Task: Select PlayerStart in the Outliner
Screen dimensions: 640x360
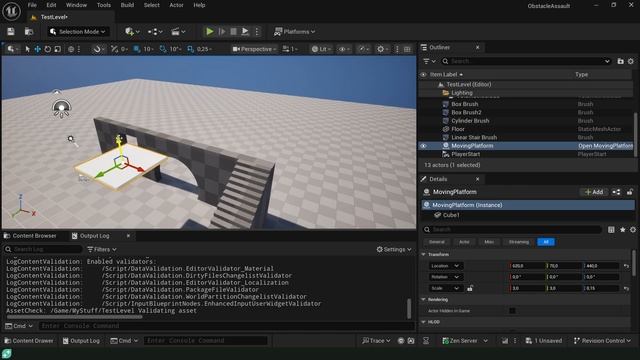Action: 466,154
